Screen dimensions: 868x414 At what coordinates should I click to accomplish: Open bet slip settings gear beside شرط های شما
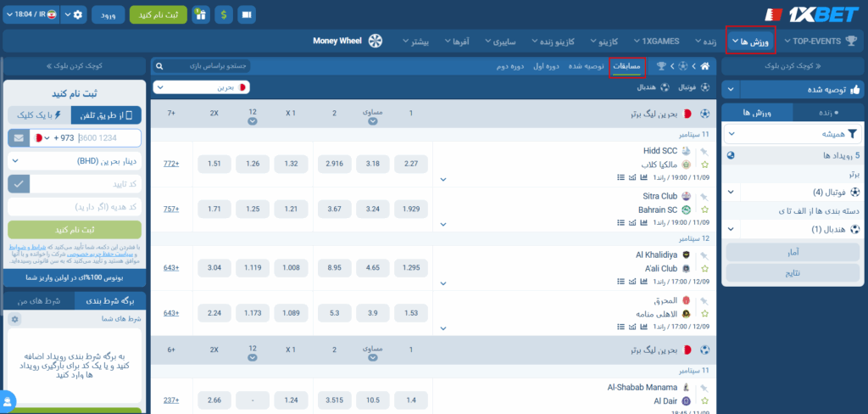click(x=15, y=319)
